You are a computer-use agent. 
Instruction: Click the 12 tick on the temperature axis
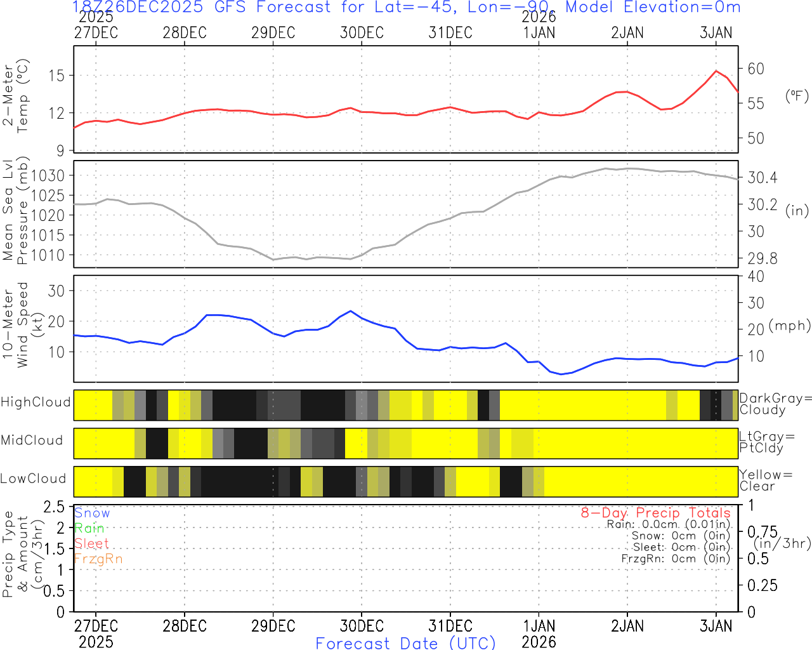[56, 113]
